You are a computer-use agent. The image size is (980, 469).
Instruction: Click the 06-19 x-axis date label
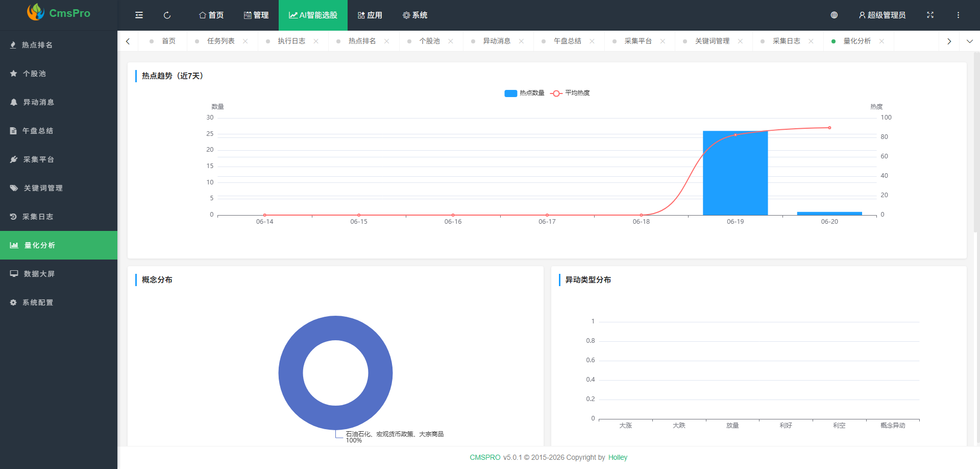point(735,222)
